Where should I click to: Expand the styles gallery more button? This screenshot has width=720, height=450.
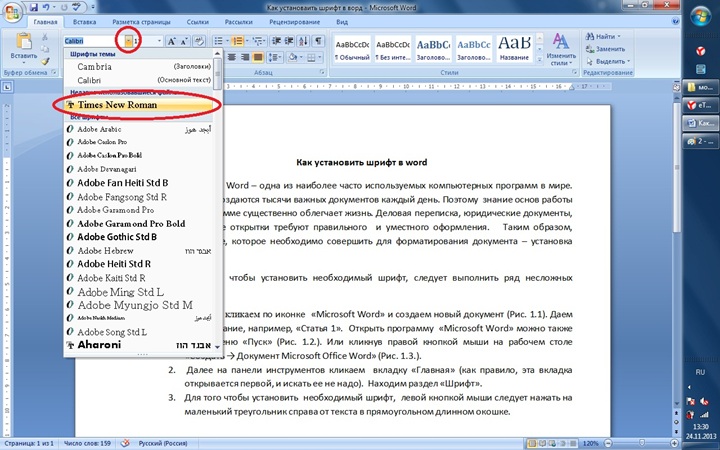click(x=540, y=60)
